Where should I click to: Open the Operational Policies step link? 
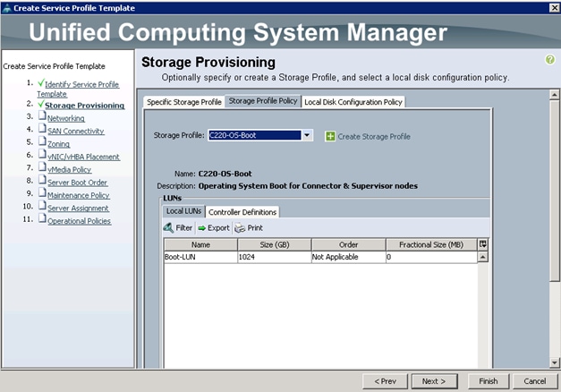(79, 221)
